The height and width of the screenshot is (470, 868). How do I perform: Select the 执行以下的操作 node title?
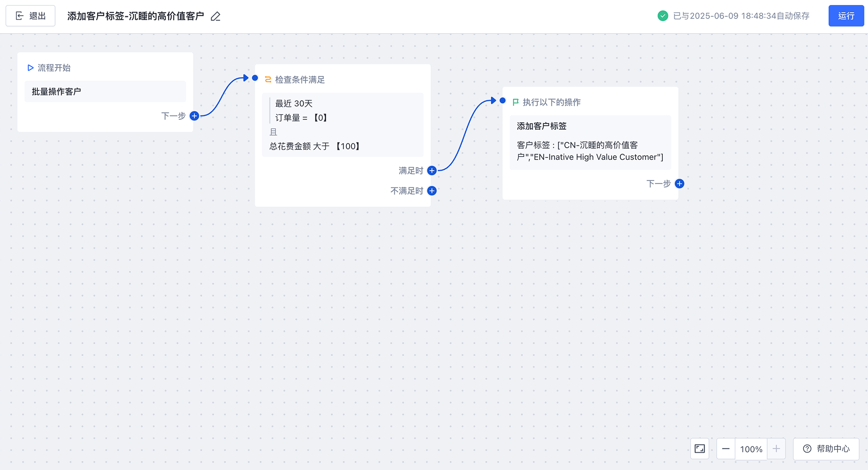coord(552,102)
